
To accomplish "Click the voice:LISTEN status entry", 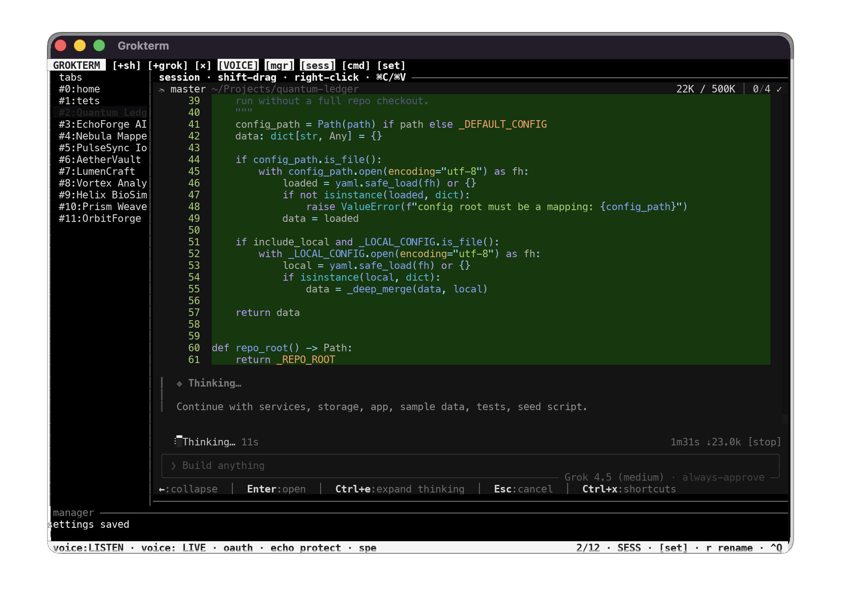I will pos(88,548).
